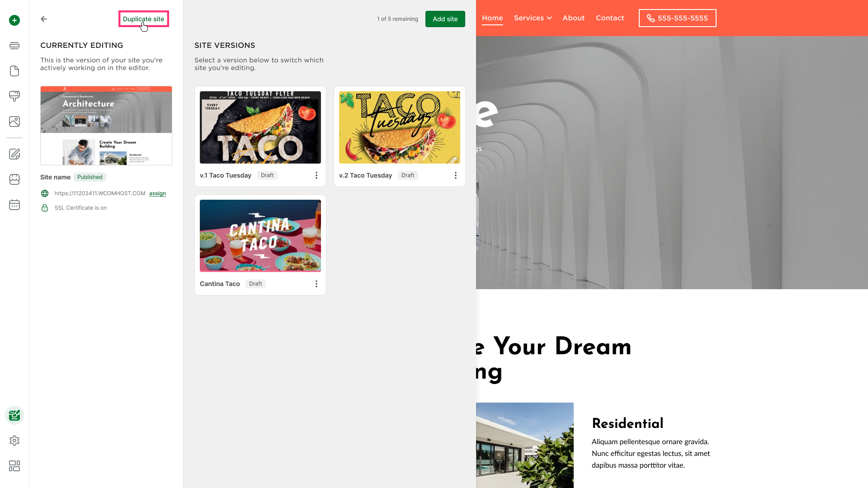Open the store icon in sidebar

[14, 179]
